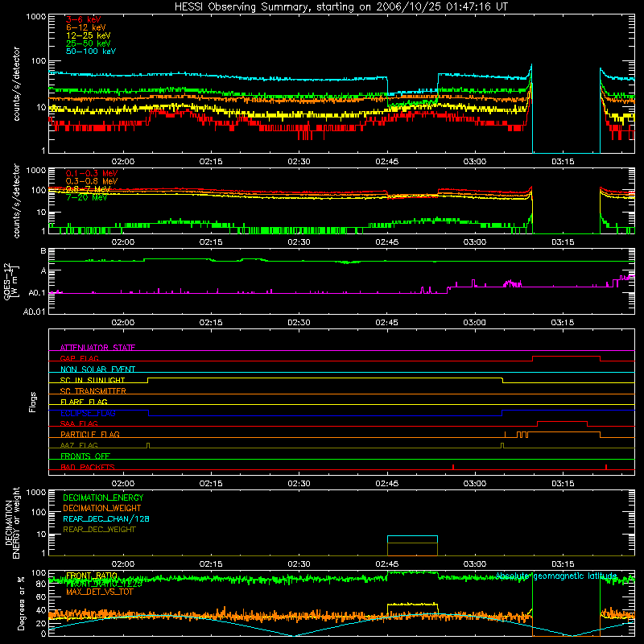Click the green 25-50 keV legend label
This screenshot has width=644, height=644.
[89, 43]
